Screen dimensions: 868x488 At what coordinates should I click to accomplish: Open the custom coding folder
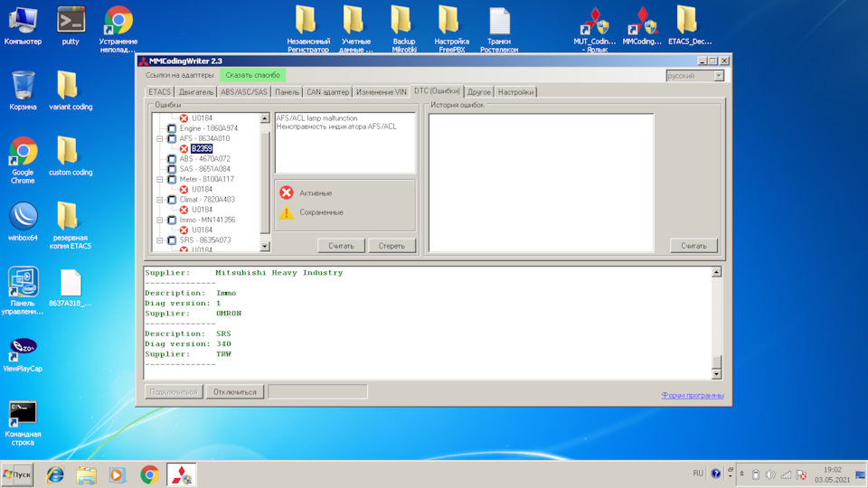coord(71,156)
